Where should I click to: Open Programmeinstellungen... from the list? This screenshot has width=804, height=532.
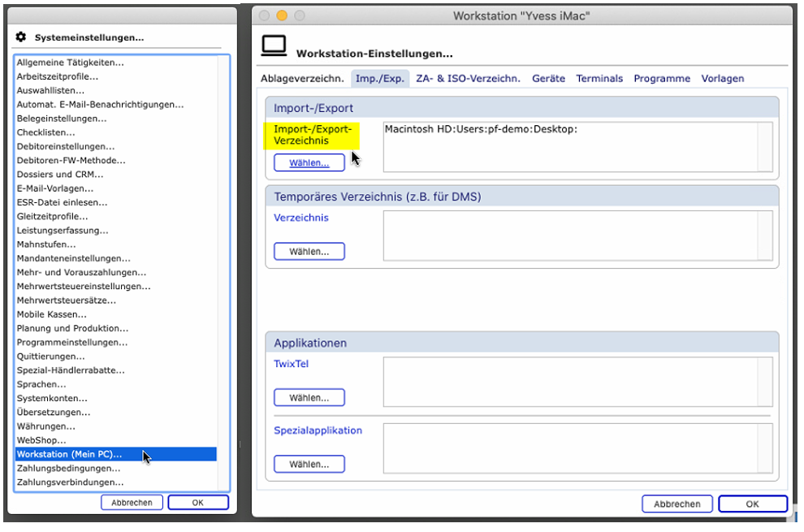pos(72,343)
